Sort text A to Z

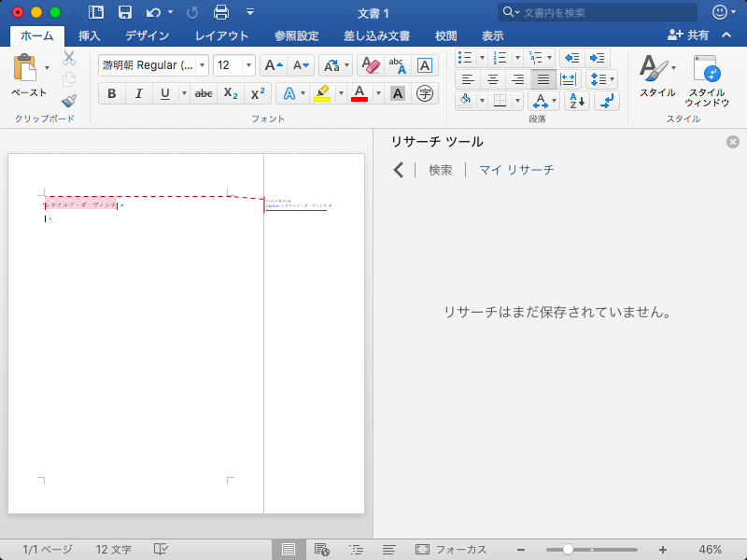(x=577, y=101)
